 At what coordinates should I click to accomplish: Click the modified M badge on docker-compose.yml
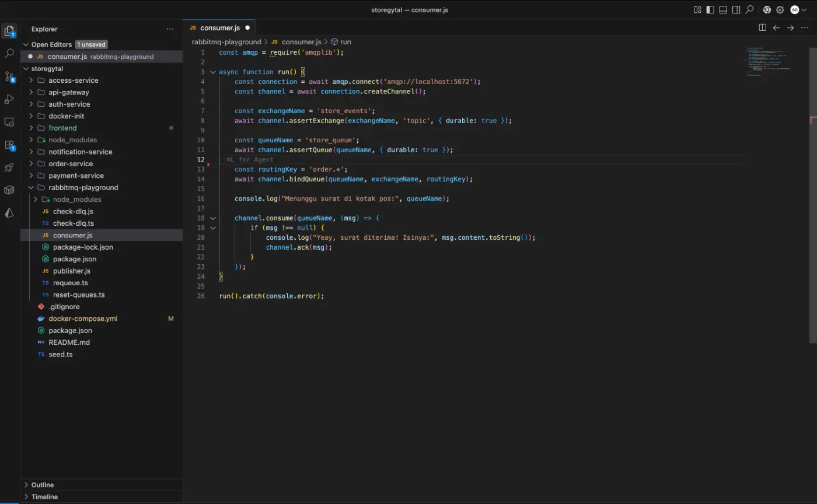pyautogui.click(x=171, y=318)
